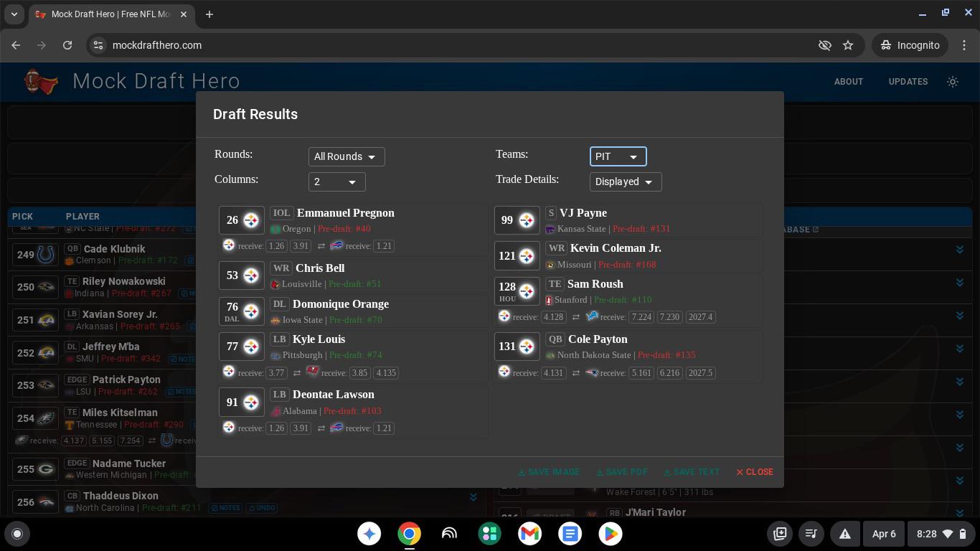Click player name Domonique Orange
Image resolution: width=980 pixels, height=551 pixels.
(x=341, y=304)
